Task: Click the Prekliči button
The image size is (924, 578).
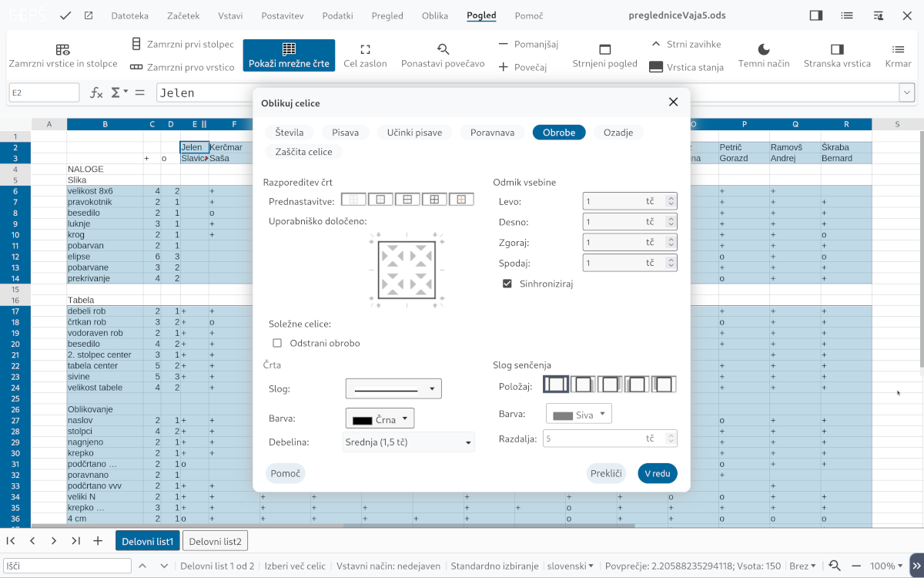Action: [606, 473]
